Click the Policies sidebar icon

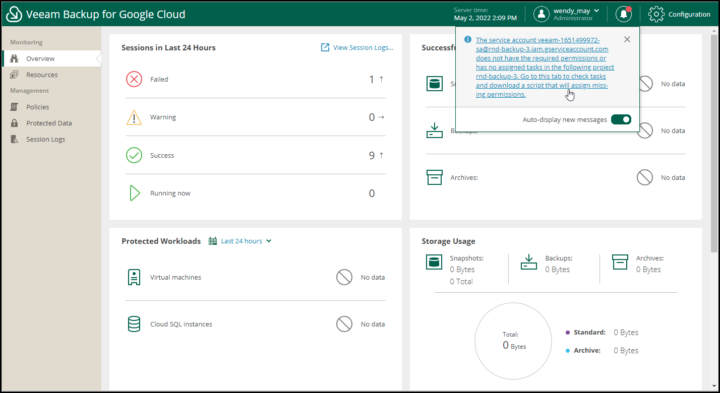(x=14, y=107)
